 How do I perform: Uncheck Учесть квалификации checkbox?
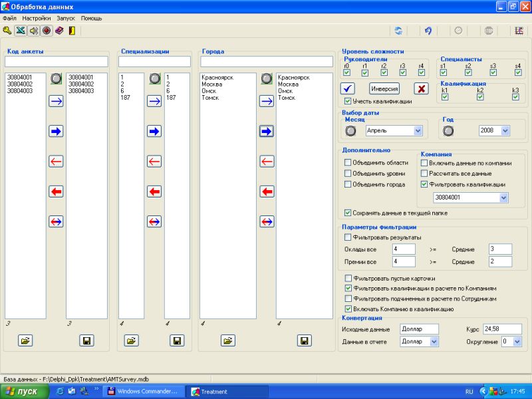(x=348, y=102)
